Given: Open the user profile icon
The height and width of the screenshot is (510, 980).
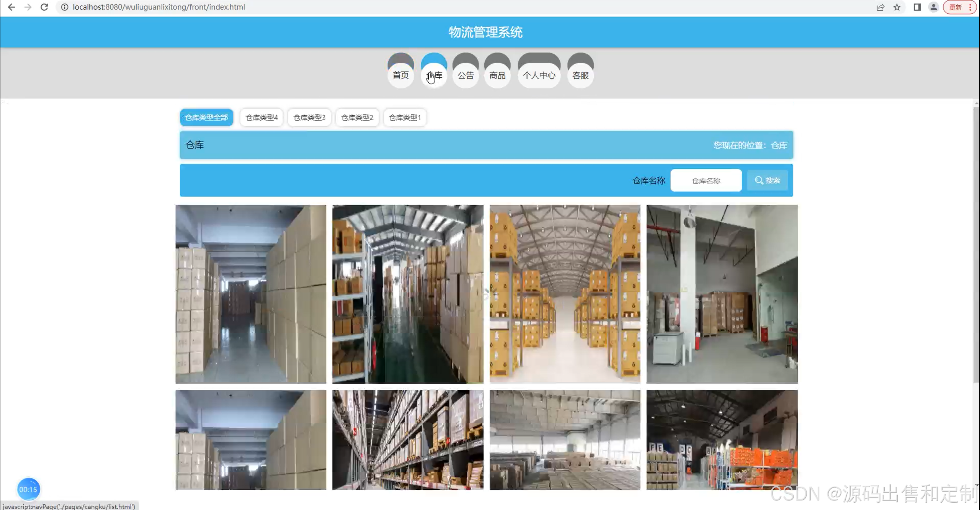Looking at the screenshot, I should point(934,7).
